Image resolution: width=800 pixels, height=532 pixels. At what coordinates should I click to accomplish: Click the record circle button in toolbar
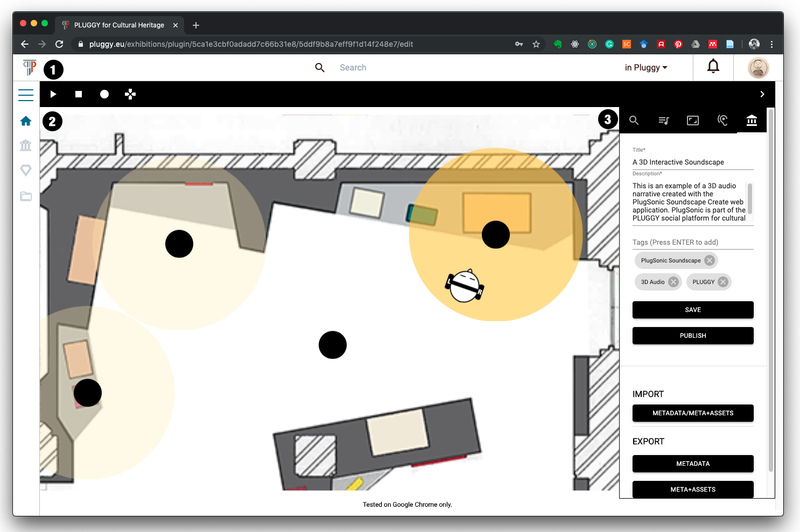104,94
